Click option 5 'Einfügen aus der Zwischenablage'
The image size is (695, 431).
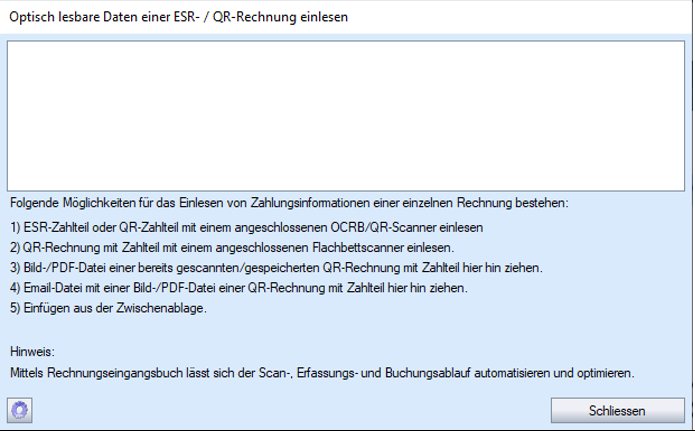point(108,308)
